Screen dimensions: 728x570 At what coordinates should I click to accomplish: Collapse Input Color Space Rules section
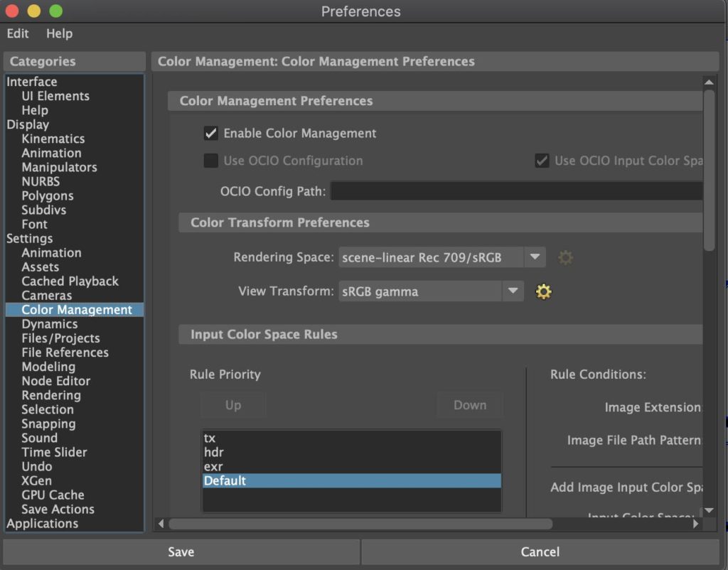pyautogui.click(x=441, y=334)
